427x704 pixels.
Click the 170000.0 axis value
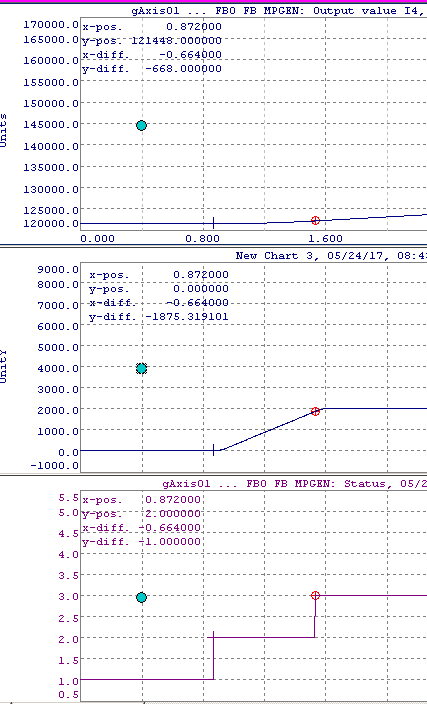(51, 24)
